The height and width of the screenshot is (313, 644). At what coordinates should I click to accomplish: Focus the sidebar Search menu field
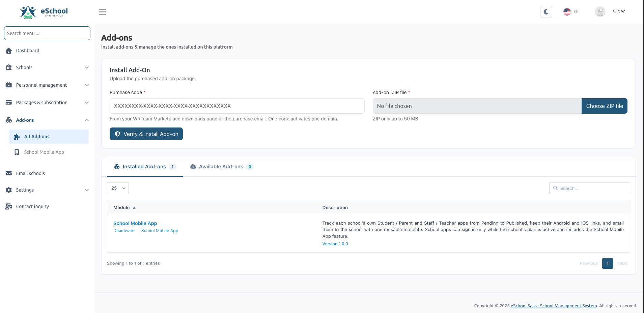click(47, 33)
